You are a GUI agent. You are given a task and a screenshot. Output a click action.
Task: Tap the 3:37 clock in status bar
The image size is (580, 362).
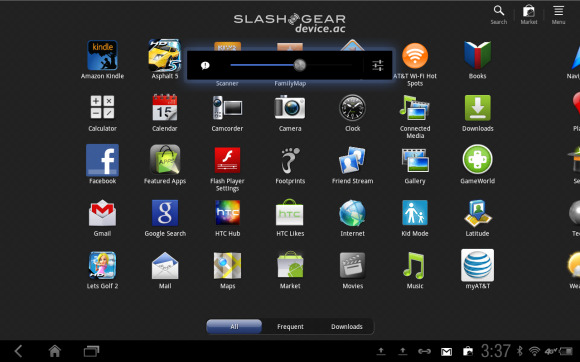pyautogui.click(x=496, y=351)
